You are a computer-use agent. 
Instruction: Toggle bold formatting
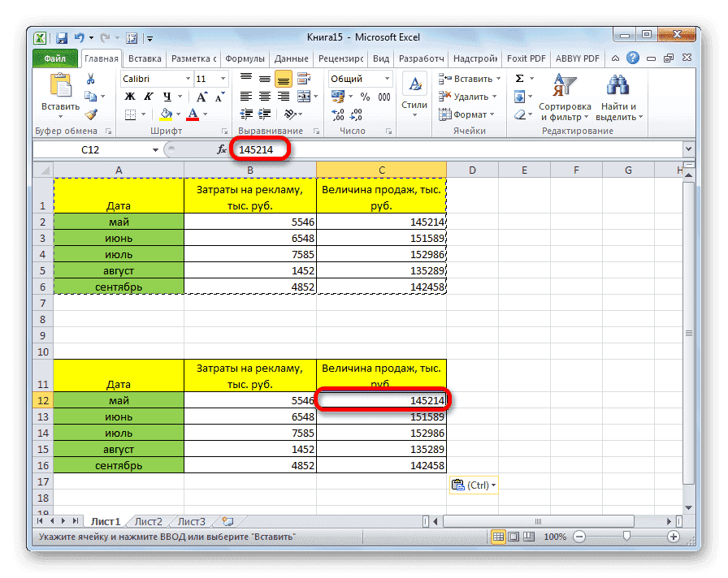coord(130,96)
